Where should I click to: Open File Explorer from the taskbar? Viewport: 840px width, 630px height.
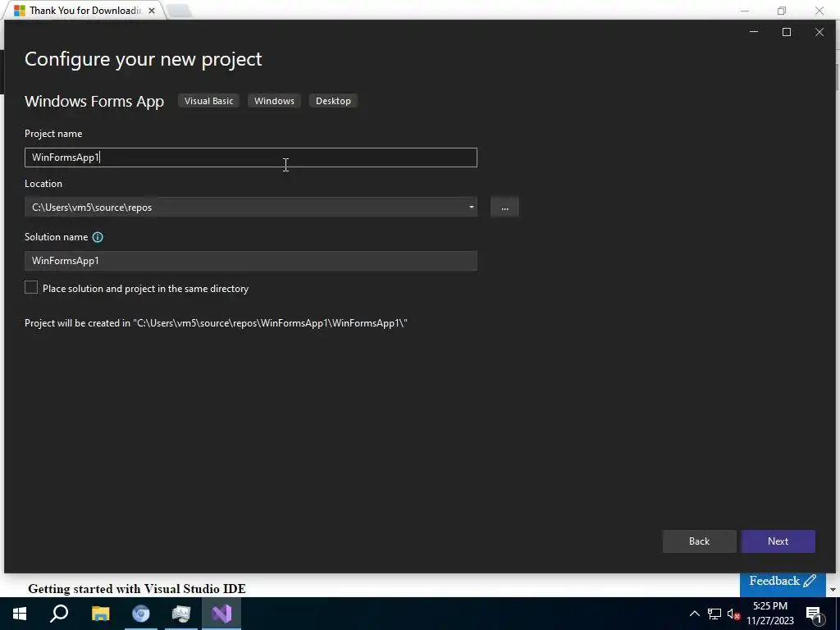click(x=100, y=614)
